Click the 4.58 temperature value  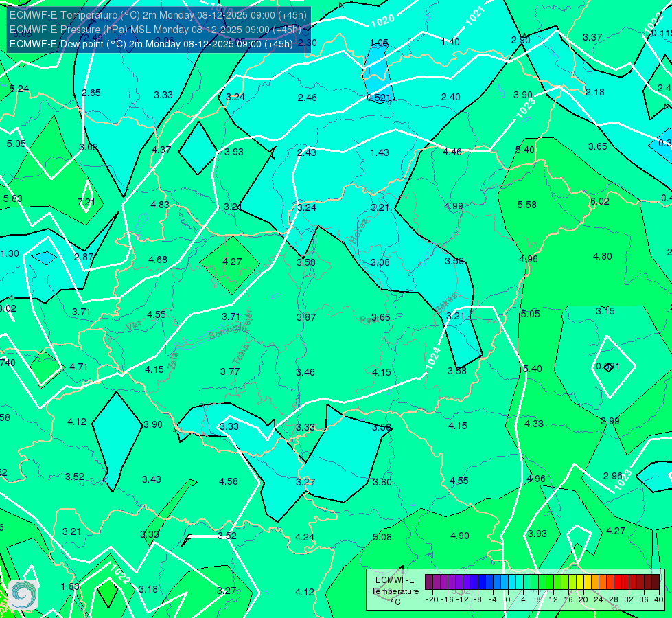click(x=229, y=481)
